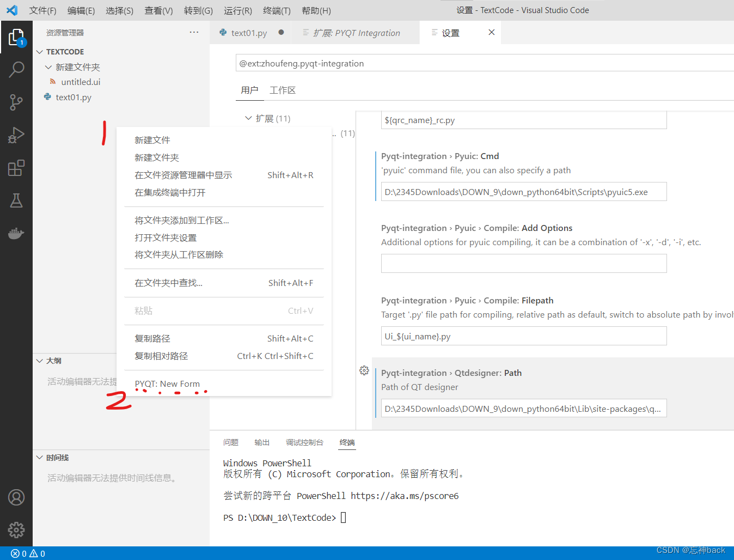Close the 设置 tab
Viewport: 734px width, 560px height.
click(x=491, y=33)
